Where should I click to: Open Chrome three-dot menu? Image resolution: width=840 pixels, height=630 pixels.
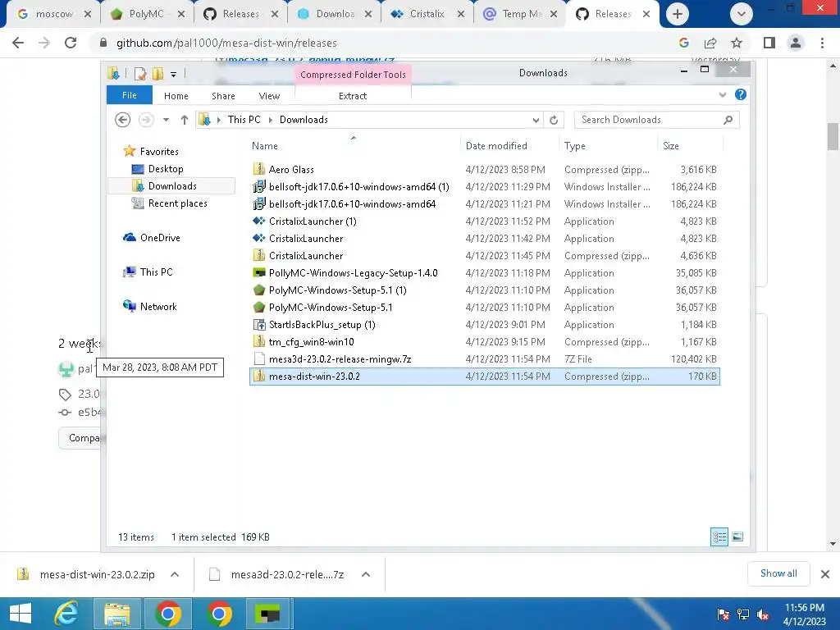click(822, 43)
